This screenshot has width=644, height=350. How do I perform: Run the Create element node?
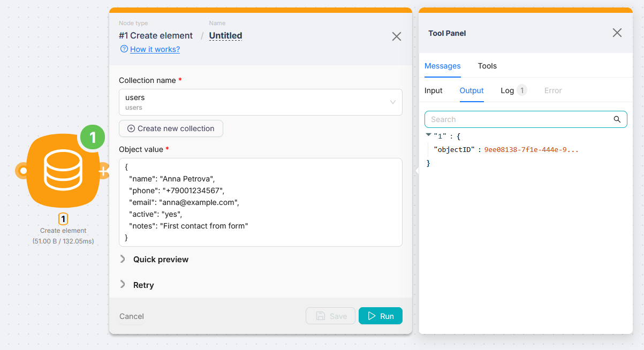380,316
